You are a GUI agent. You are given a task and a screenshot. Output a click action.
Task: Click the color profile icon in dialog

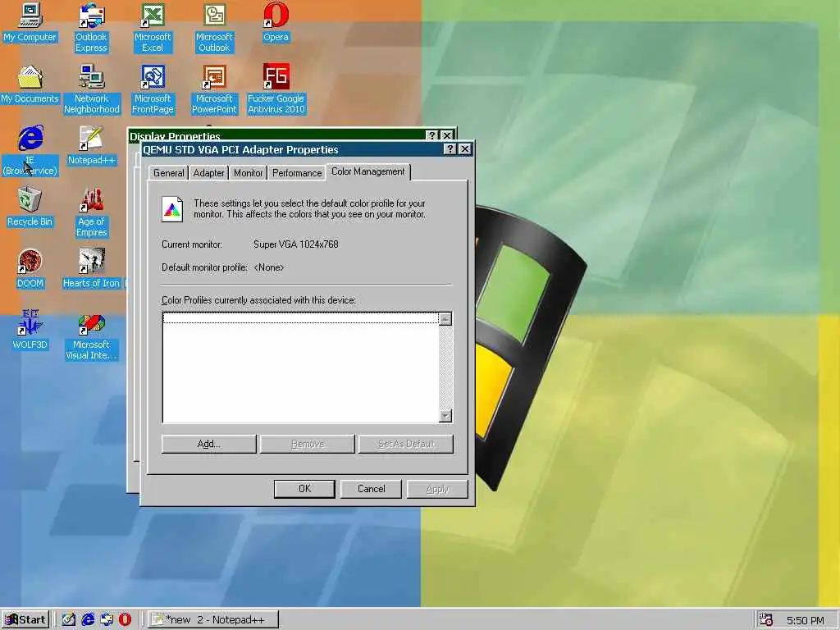click(x=172, y=209)
